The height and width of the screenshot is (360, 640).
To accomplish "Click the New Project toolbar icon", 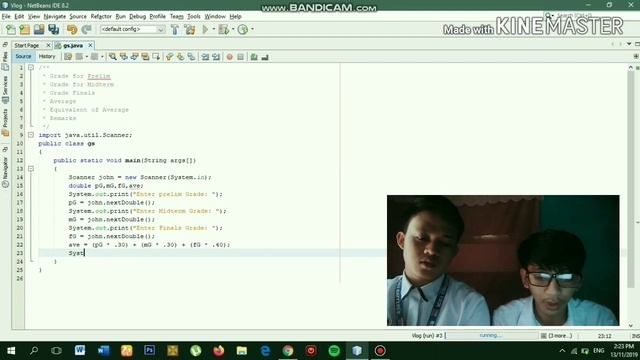I will click(25, 29).
